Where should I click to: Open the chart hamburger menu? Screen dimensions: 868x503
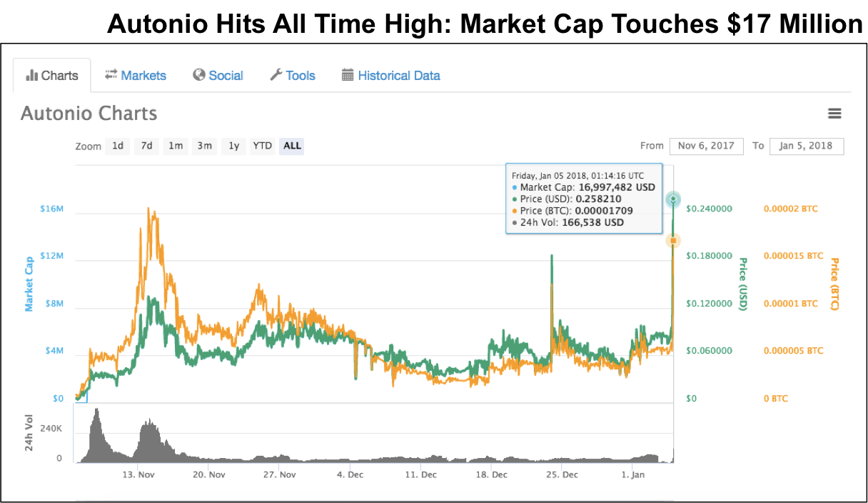(x=834, y=114)
